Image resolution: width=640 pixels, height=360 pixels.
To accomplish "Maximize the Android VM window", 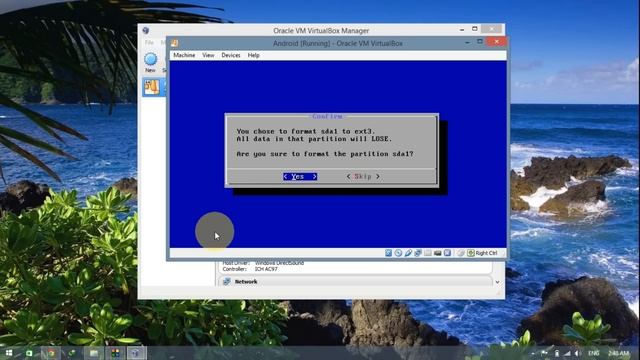I will pos(480,42).
